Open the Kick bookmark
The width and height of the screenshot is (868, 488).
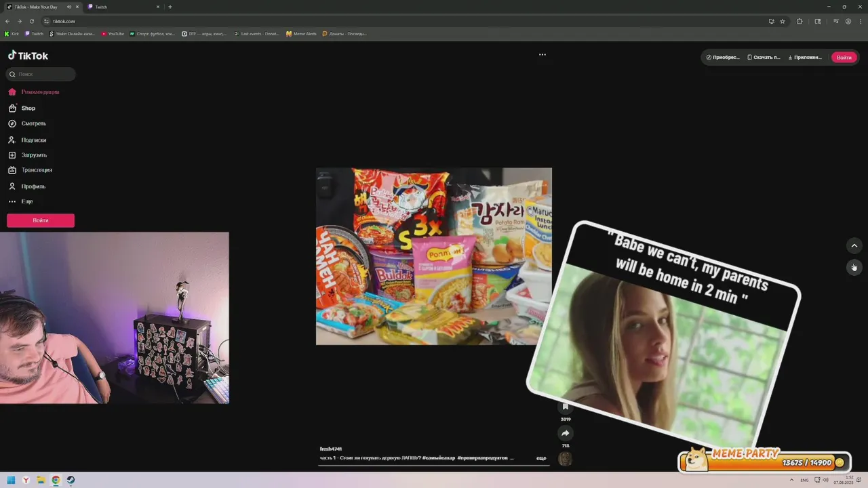click(x=12, y=33)
